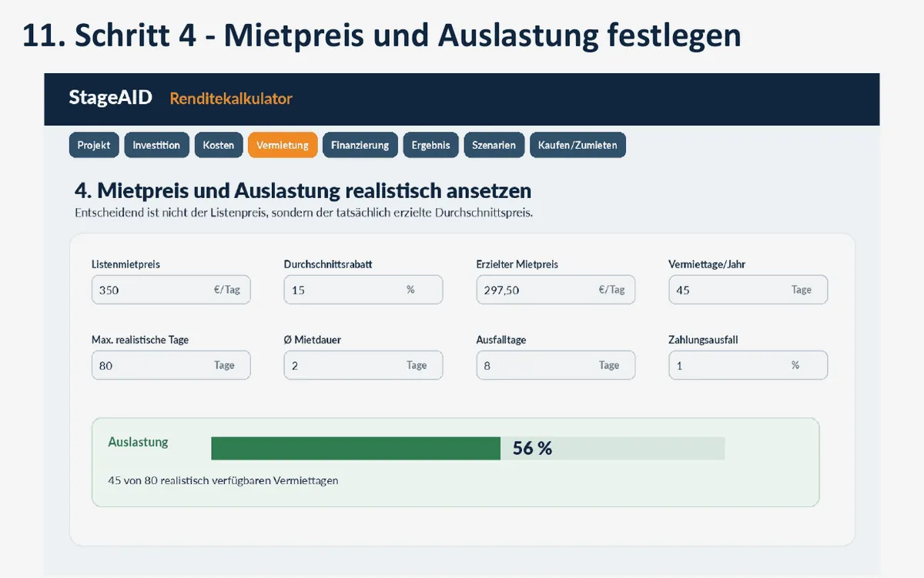Focus the Durchschnittsrabatt input field
This screenshot has width=924, height=578.
tap(363, 290)
